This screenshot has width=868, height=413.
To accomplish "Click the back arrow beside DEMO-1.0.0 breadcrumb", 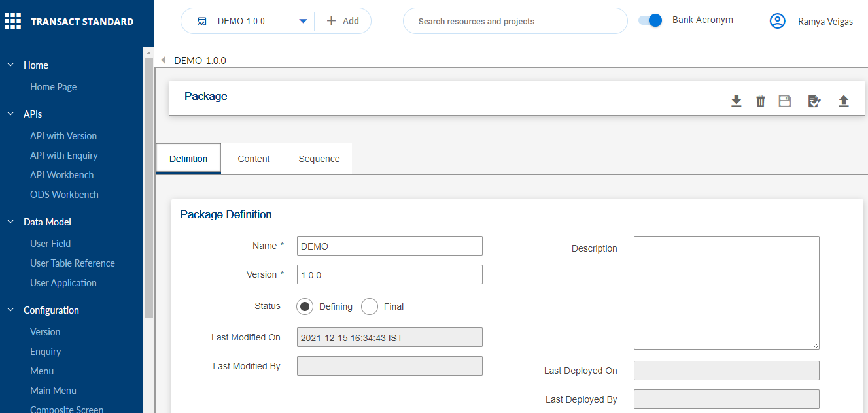I will 163,60.
